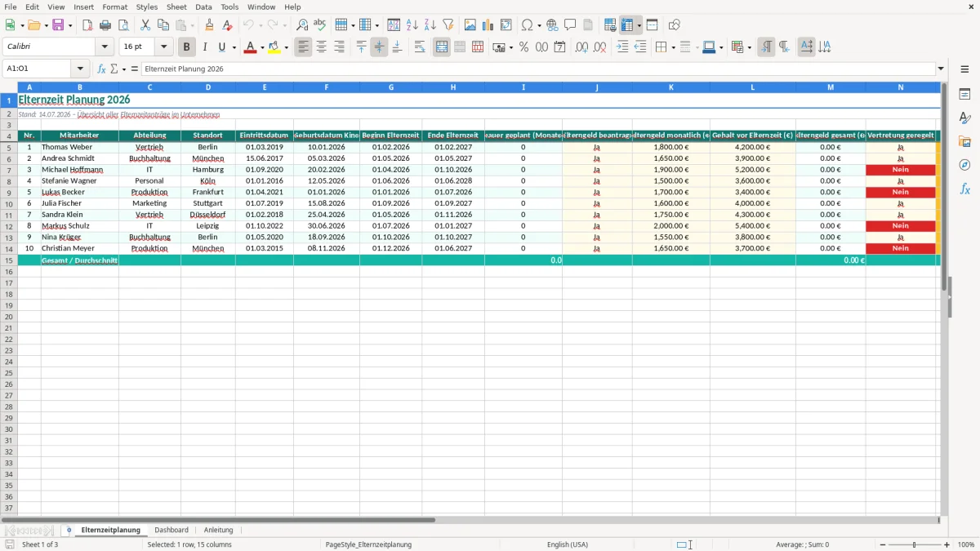Screen dimensions: 980x551
Task: Toggle Wrap Text
Action: pyautogui.click(x=420, y=47)
